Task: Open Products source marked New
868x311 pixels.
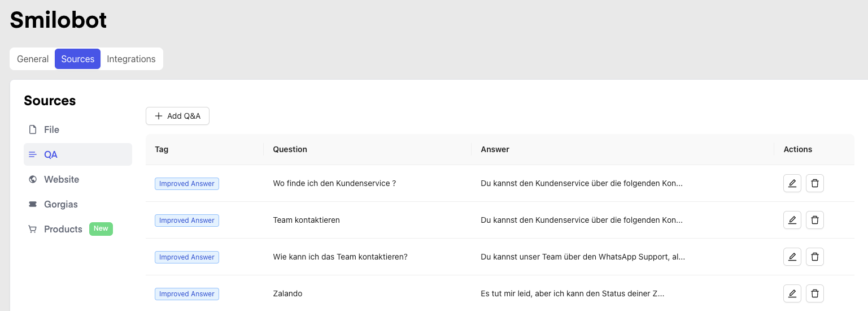Action: coord(63,229)
